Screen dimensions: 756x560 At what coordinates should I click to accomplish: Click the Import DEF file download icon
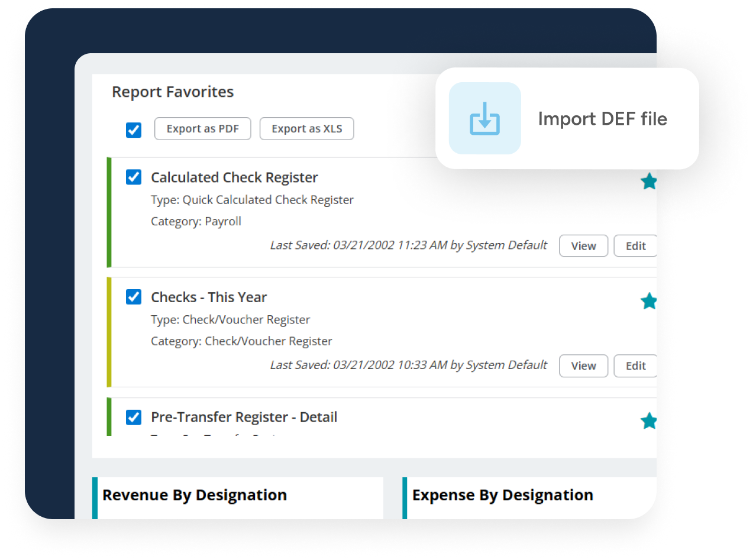(484, 118)
